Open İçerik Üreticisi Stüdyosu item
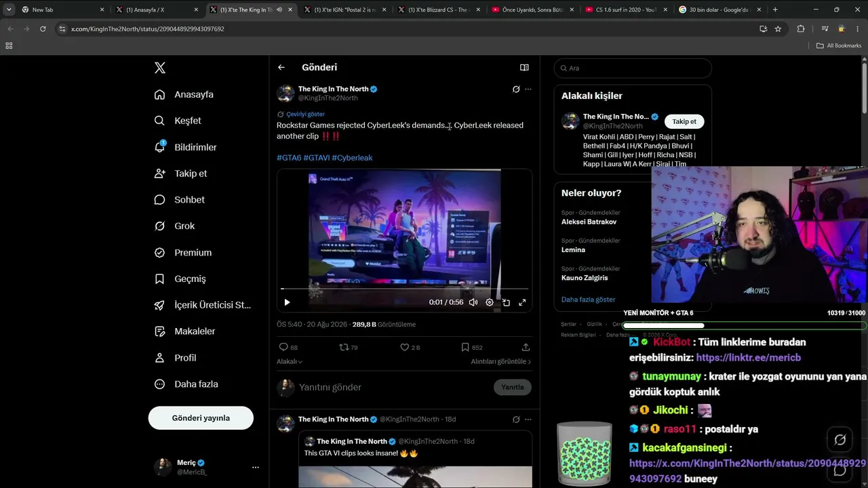Viewport: 868px width, 488px height. point(202,305)
